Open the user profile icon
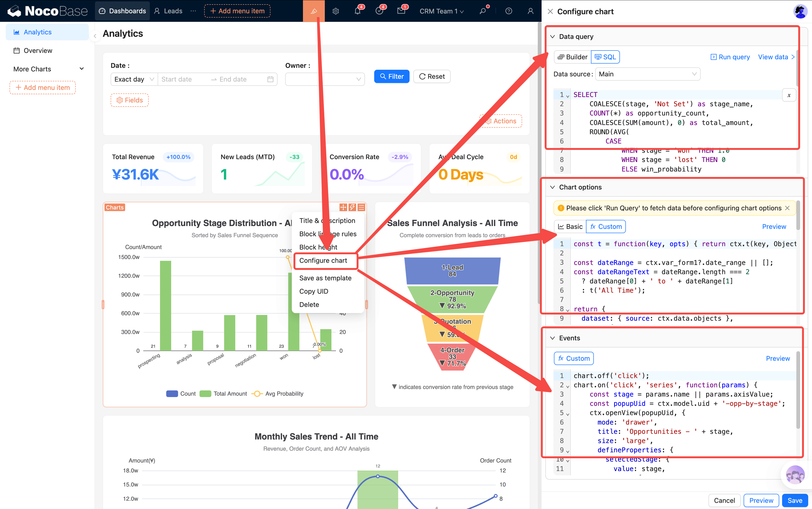The height and width of the screenshot is (509, 812). point(530,11)
